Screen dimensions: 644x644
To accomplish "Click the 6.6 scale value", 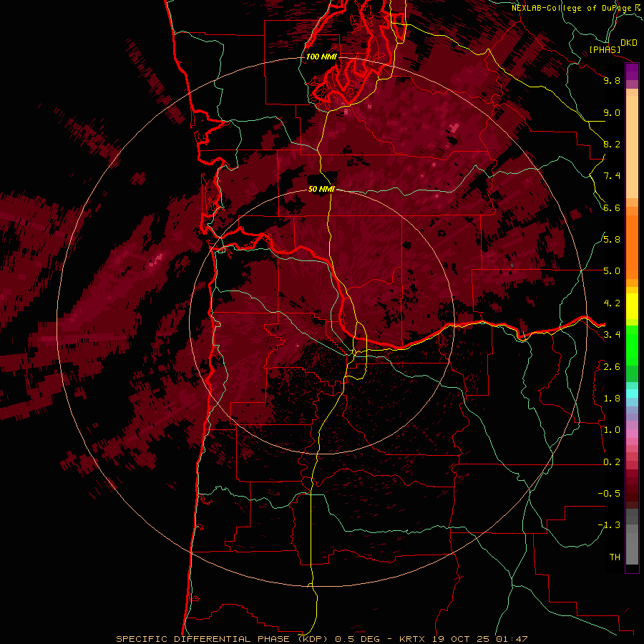I will (x=612, y=208).
